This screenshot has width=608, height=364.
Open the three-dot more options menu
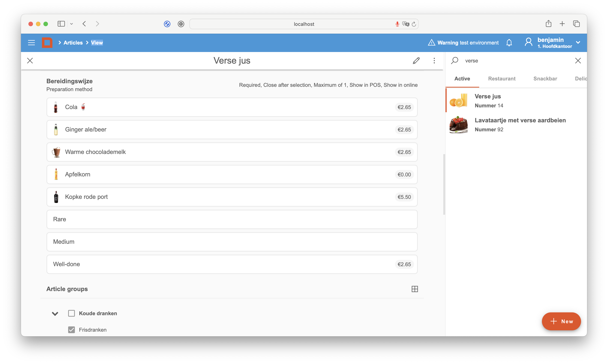[434, 61]
